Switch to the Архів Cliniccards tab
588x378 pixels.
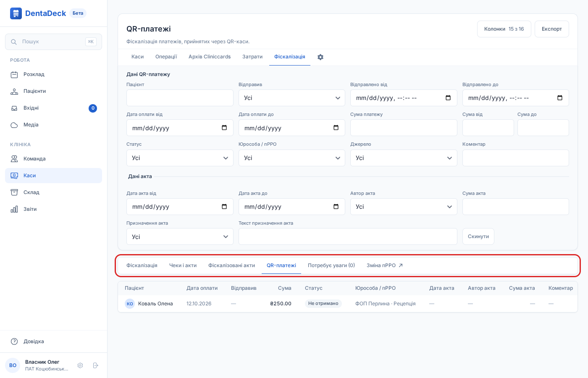click(210, 57)
